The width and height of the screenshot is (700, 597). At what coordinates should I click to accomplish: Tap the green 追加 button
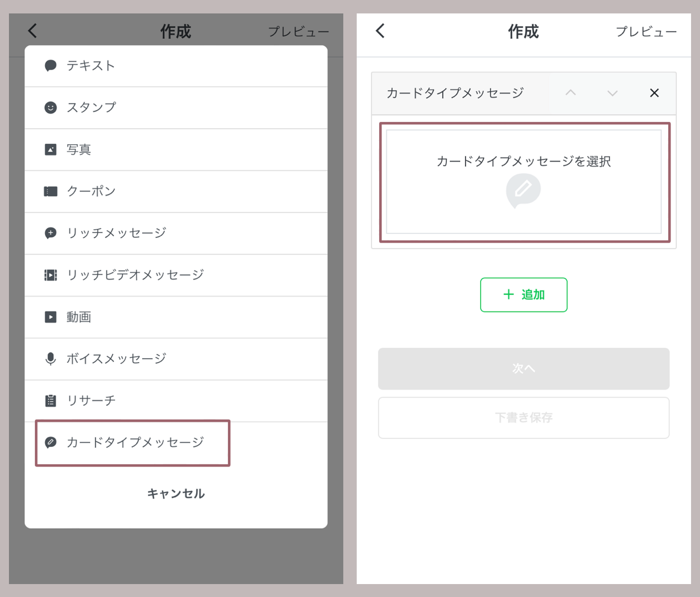click(x=523, y=295)
